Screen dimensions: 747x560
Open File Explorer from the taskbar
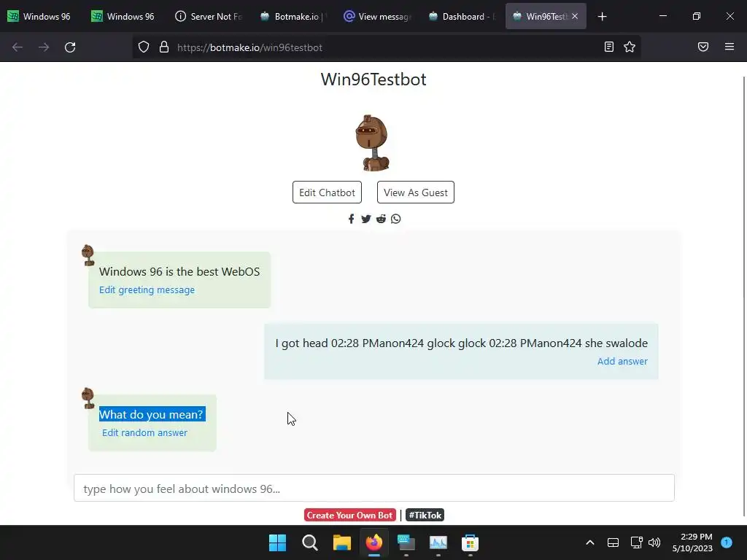[x=341, y=542]
